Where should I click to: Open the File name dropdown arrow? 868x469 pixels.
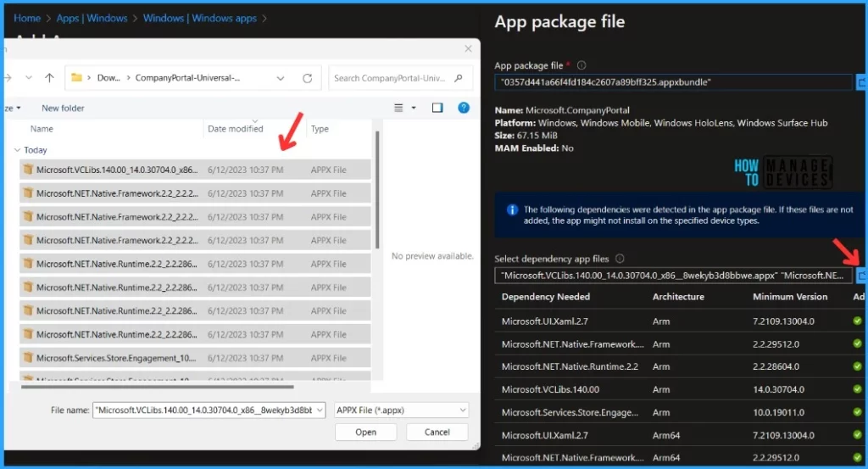click(x=320, y=410)
